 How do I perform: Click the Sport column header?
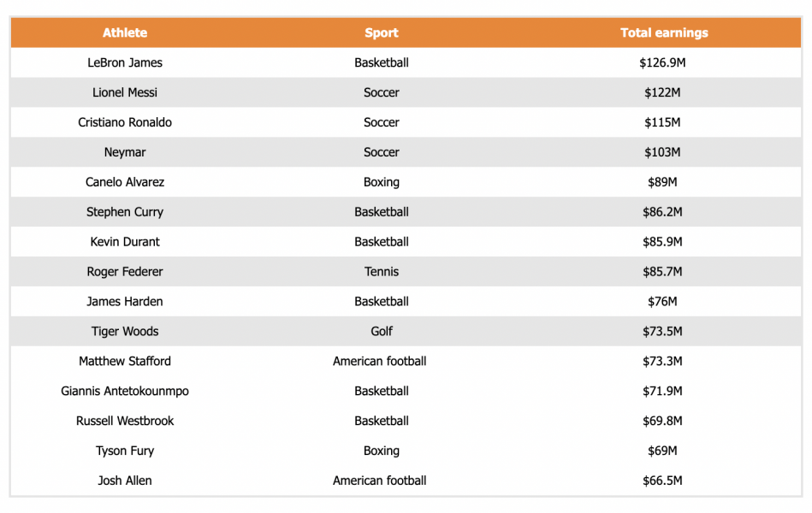click(382, 32)
